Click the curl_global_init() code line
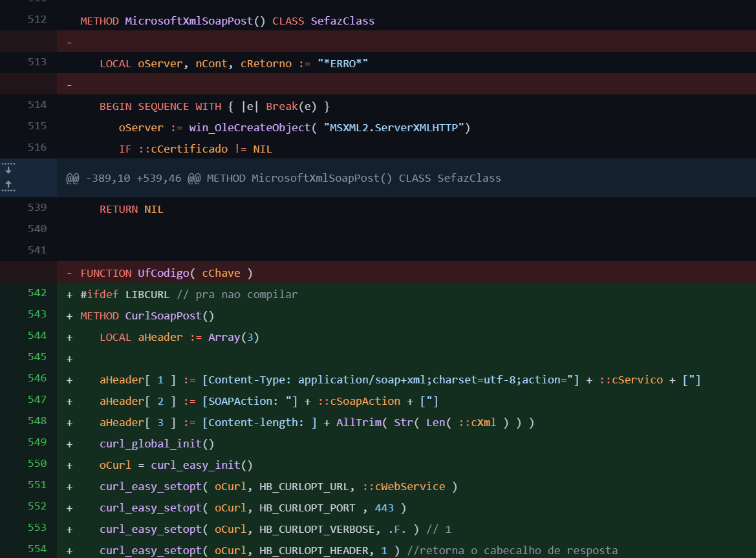756x558 pixels. [157, 444]
